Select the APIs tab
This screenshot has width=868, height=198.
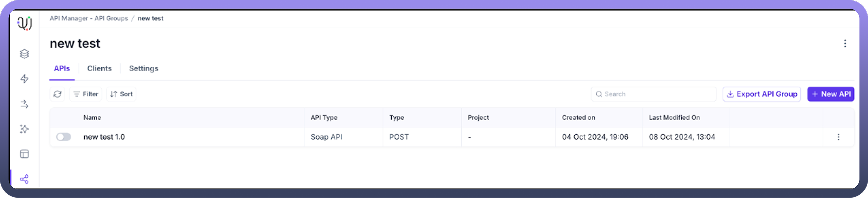coord(62,69)
